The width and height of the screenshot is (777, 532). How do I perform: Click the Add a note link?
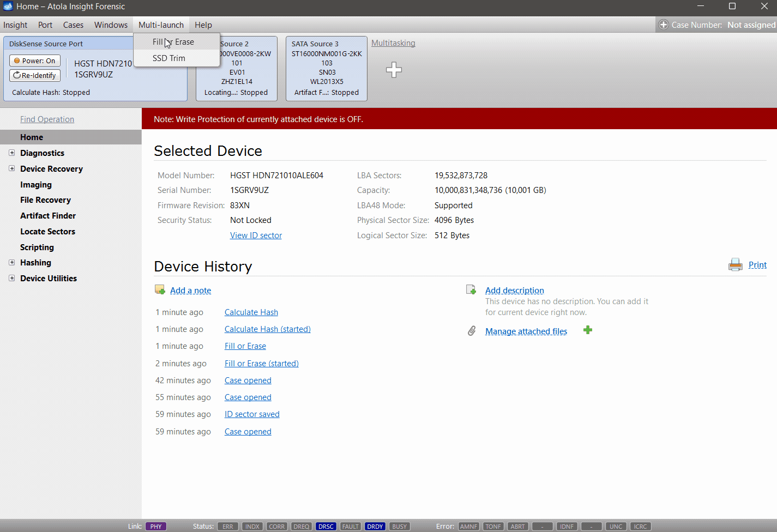tap(190, 291)
